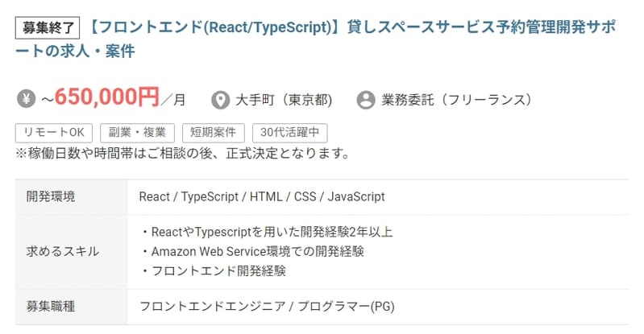Select the 30代活躍中 tag

coord(289,133)
